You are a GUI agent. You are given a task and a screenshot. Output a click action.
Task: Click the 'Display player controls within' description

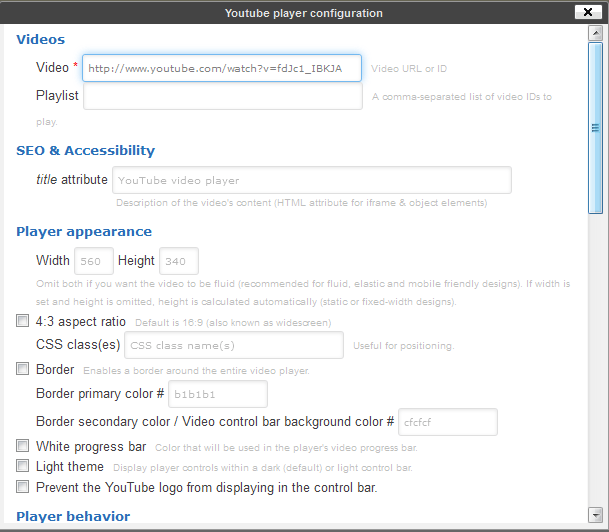click(263, 468)
